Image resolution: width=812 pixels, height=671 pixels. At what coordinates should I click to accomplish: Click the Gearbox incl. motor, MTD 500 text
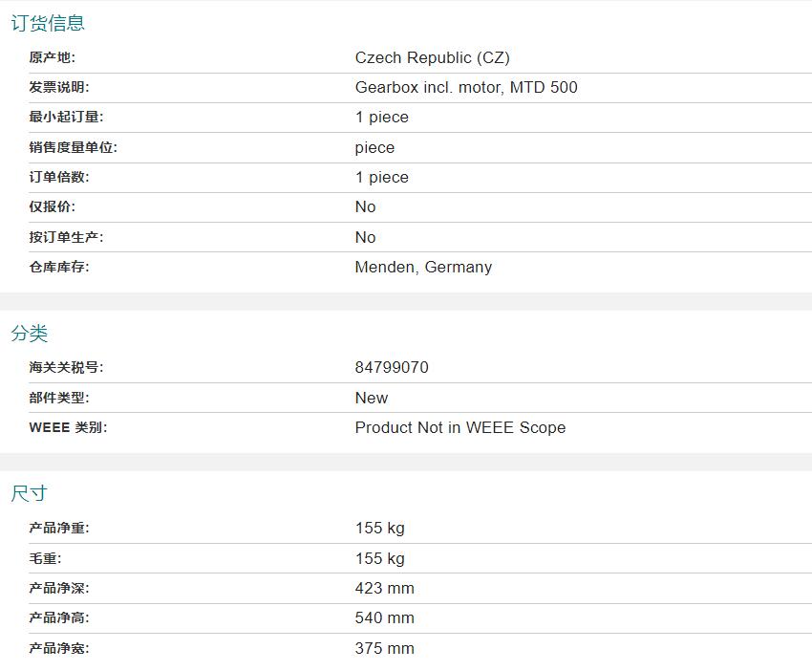(465, 87)
